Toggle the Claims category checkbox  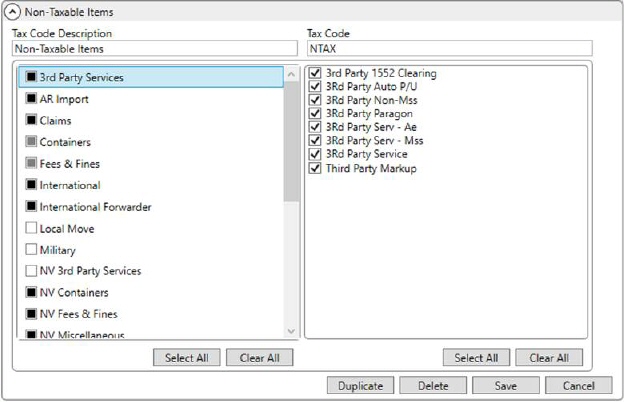click(x=32, y=120)
